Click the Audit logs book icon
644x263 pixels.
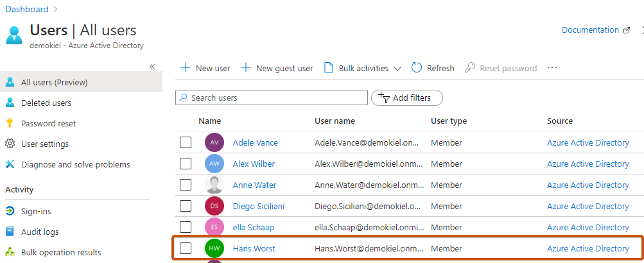[x=10, y=232]
